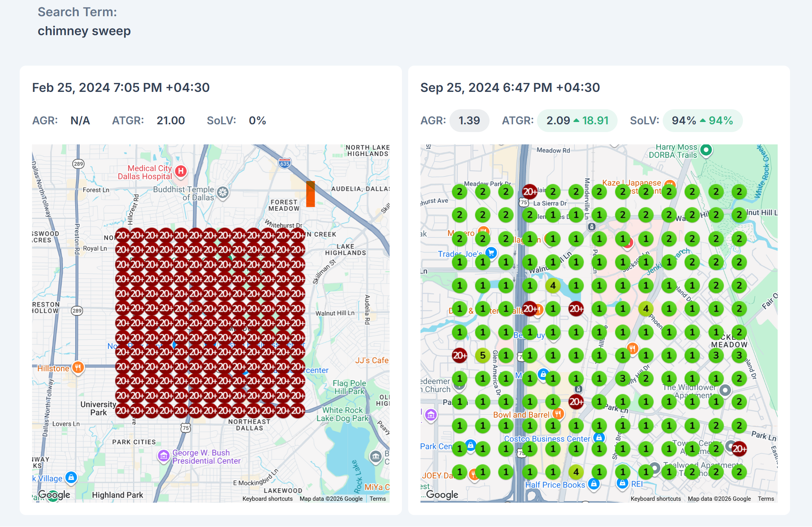Click the 'La Sierra Dr' street label
Viewport: 812px width, 527px height.
[x=550, y=203]
